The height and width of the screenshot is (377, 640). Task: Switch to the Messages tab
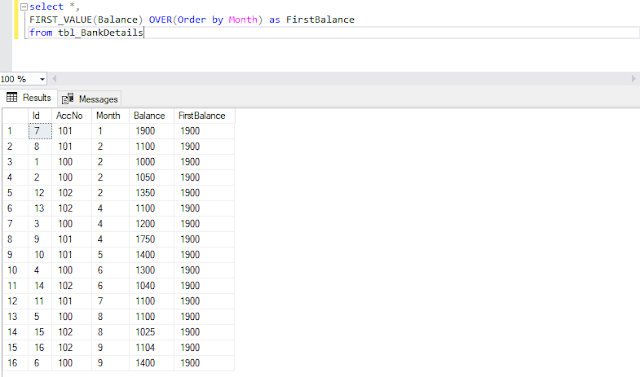(x=90, y=99)
